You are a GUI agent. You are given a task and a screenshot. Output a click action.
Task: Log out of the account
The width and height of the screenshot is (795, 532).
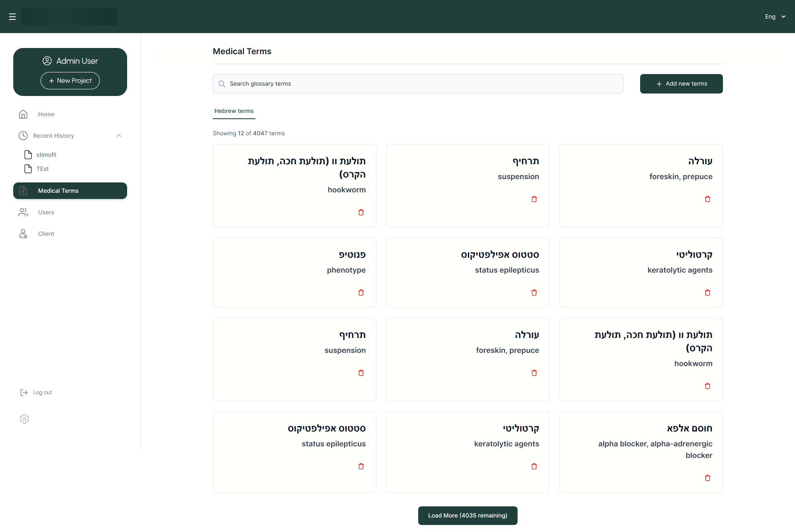(x=36, y=393)
